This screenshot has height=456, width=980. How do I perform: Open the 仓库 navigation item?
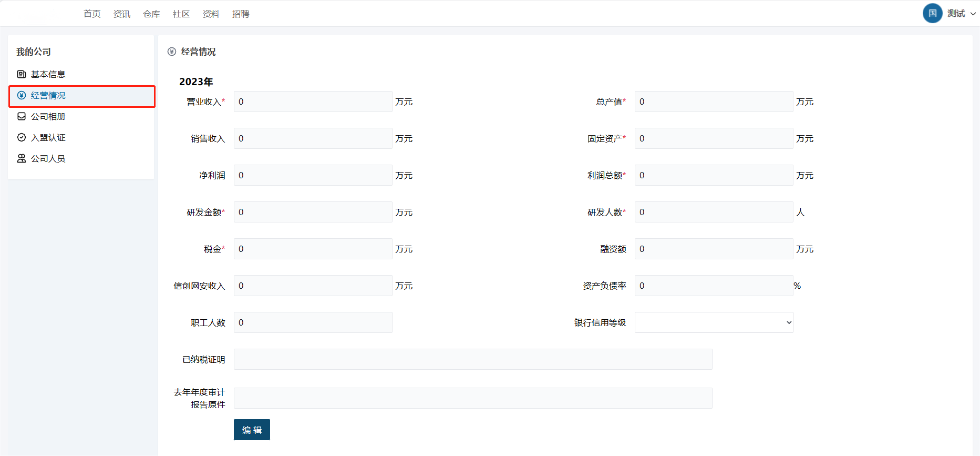point(151,14)
